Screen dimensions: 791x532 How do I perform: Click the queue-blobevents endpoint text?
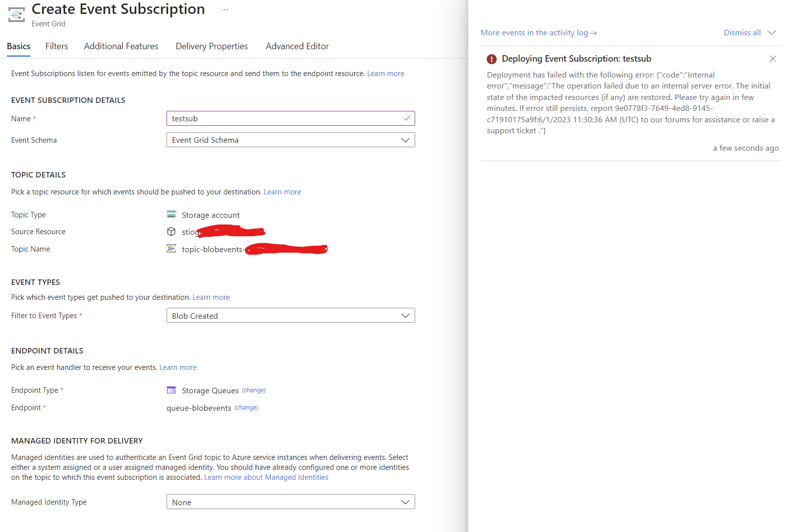coord(199,408)
